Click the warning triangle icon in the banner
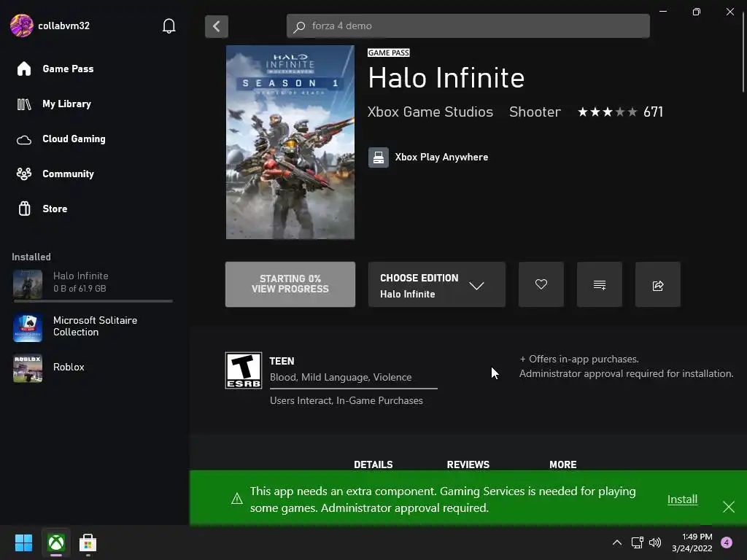747x560 pixels. pyautogui.click(x=237, y=499)
